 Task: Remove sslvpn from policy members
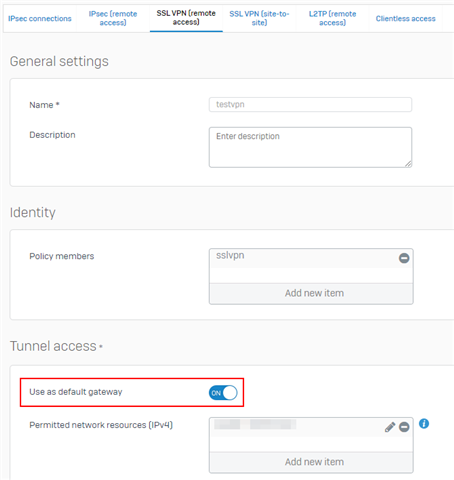(x=404, y=258)
